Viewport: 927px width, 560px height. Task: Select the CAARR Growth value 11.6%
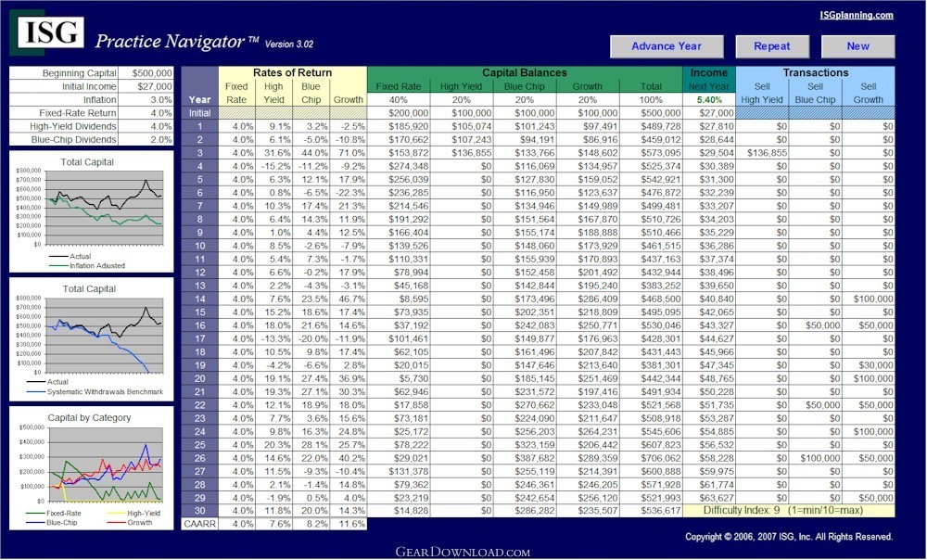[x=349, y=524]
